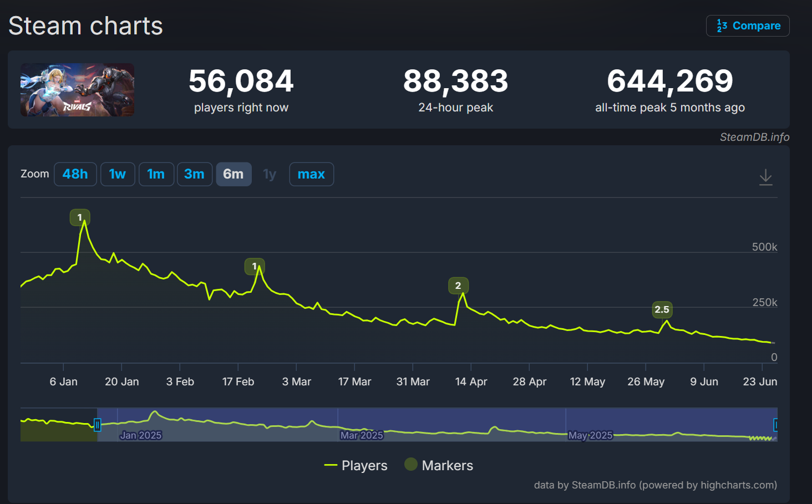Screen dimensions: 812x504
Task: Set chart zoom to 1y
Action: 270,174
